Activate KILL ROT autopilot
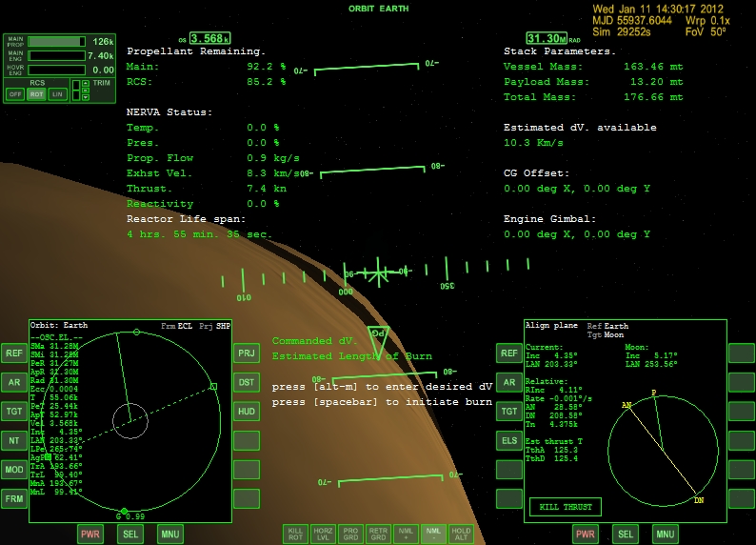Viewport: 756px width, 545px height. (x=295, y=534)
